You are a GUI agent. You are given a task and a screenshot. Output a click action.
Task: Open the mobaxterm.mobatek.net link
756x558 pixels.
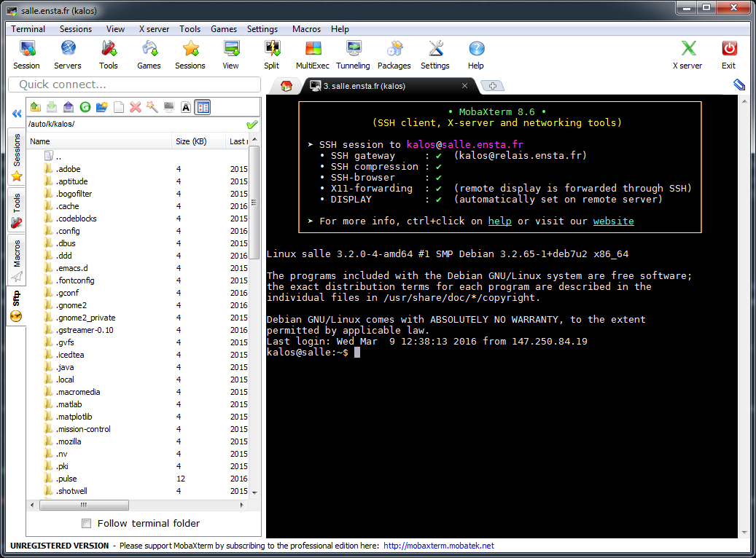pyautogui.click(x=439, y=546)
